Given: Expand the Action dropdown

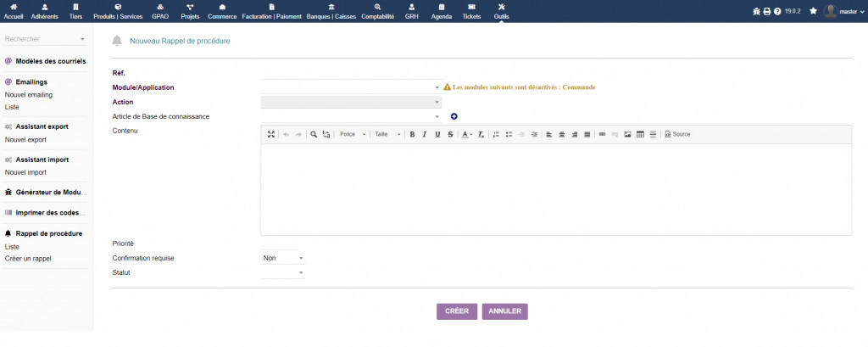Looking at the screenshot, I should coord(351,102).
